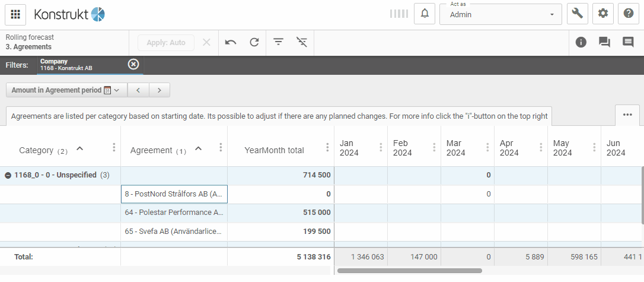Clear filters with the crossed filter icon
Image resolution: width=644 pixels, height=282 pixels.
coord(302,42)
